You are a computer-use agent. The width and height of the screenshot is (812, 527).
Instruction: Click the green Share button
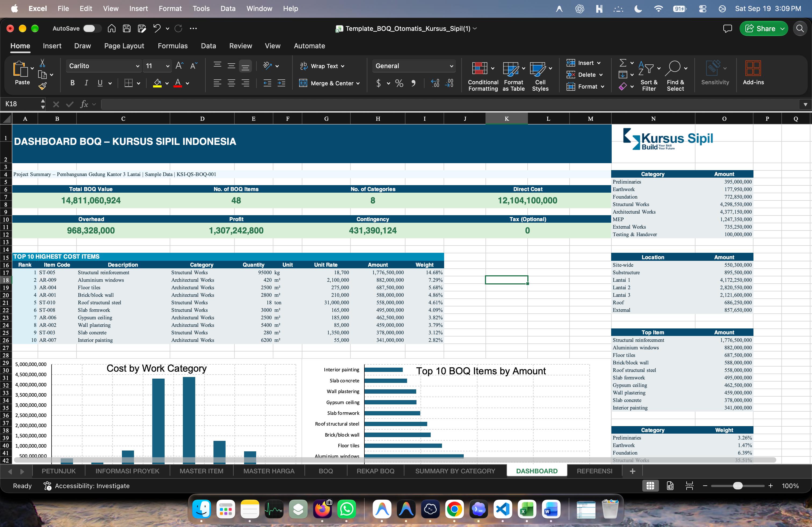(x=764, y=29)
